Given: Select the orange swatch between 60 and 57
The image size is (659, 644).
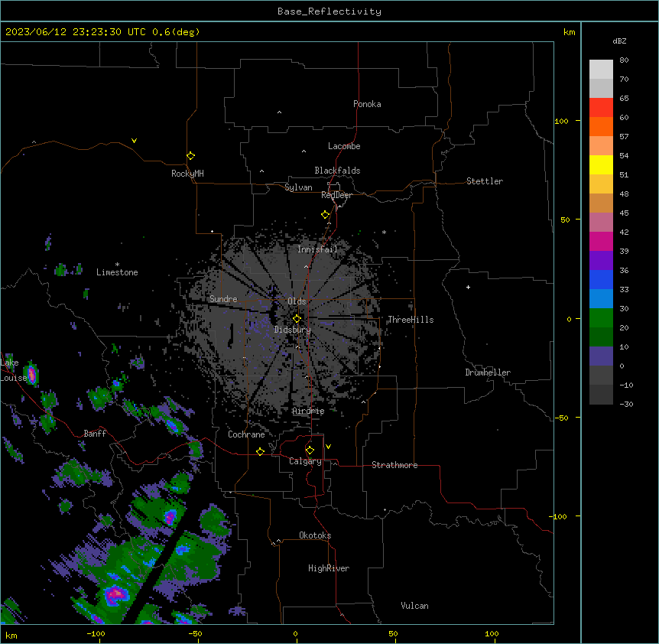Looking at the screenshot, I should click(x=601, y=126).
